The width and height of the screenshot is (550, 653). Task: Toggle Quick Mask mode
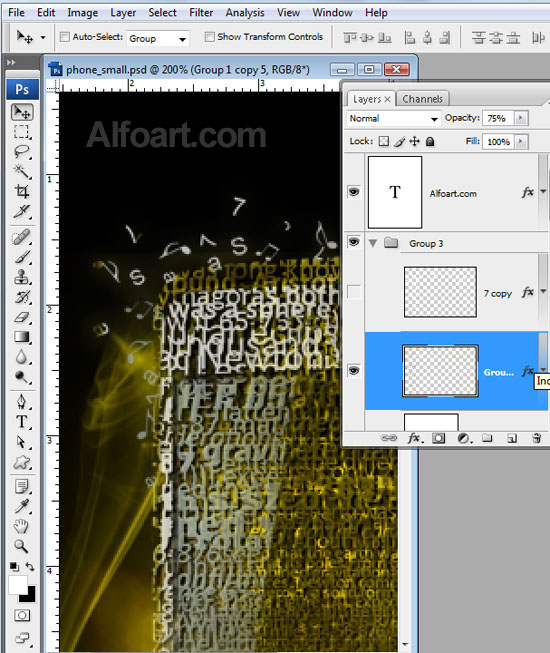click(22, 615)
